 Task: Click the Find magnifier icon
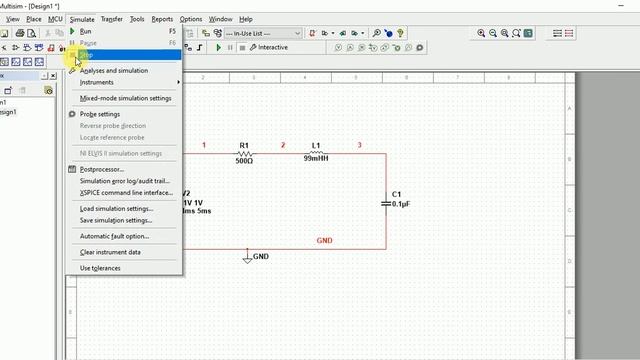click(x=377, y=33)
